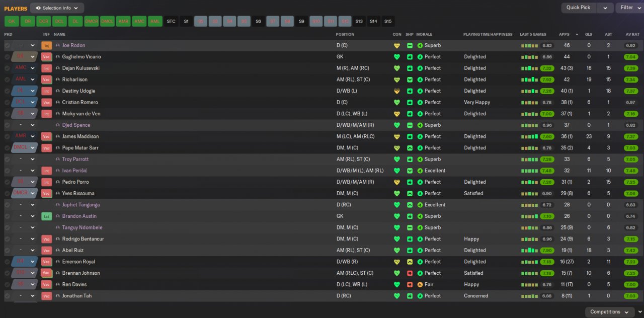
Task: Click James Maddison's last 5 games form bars
Action: coord(529,136)
